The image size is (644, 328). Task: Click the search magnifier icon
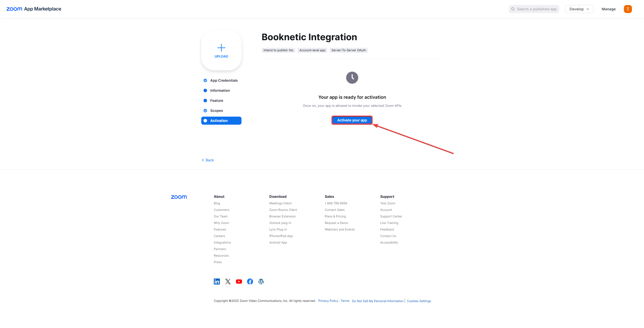pos(513,9)
